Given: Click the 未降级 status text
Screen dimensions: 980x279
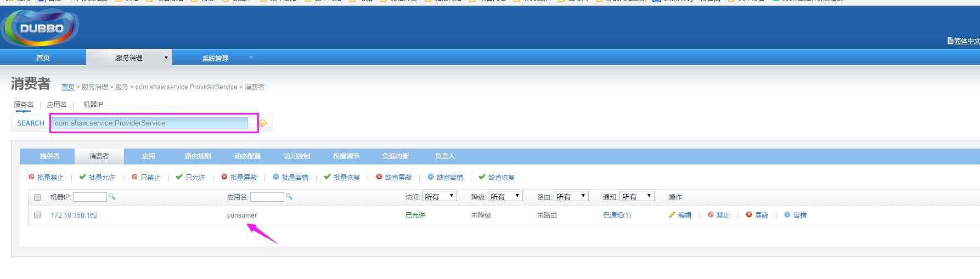Looking at the screenshot, I should pyautogui.click(x=481, y=215).
